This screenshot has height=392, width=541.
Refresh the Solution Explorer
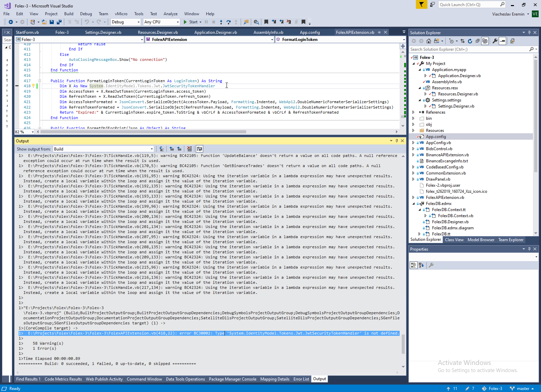coord(470,41)
